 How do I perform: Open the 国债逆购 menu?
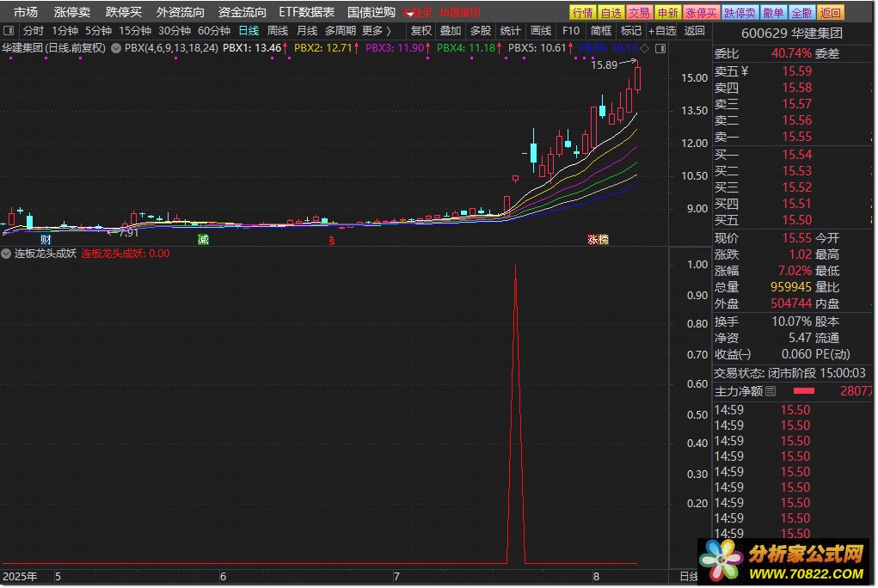click(x=371, y=12)
